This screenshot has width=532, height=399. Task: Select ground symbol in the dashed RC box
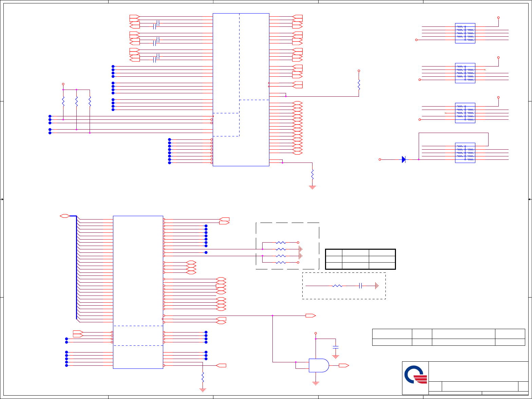click(x=377, y=286)
